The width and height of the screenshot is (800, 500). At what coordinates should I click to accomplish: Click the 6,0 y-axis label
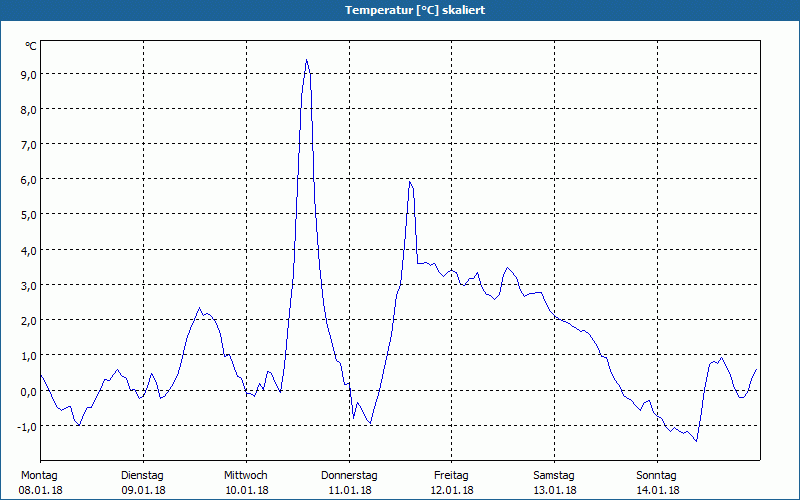coord(28,180)
